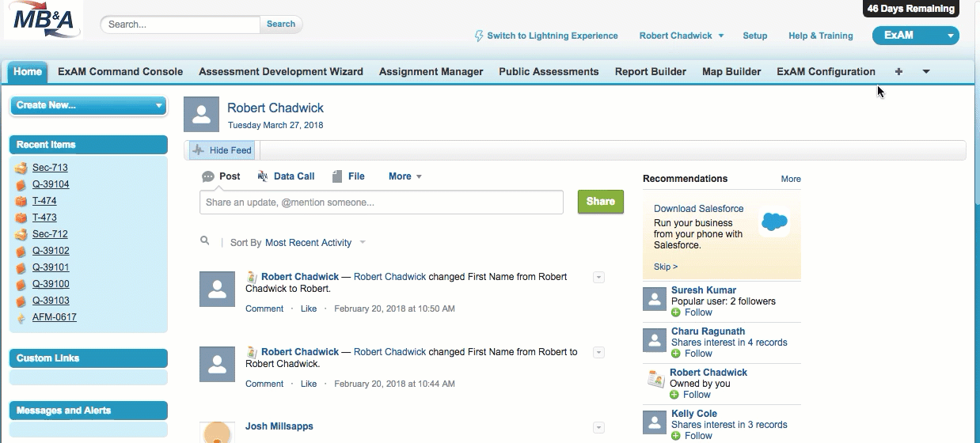Viewport: 980px width, 443px height.
Task: Click Comment under the 10:50 AM post
Action: 264,309
